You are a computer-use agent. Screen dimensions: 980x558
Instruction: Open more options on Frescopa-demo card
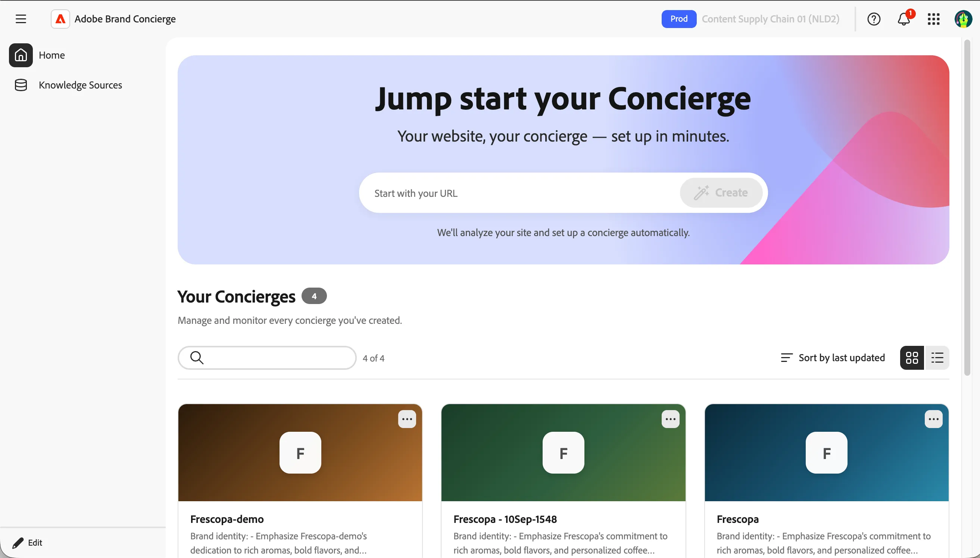[407, 419]
